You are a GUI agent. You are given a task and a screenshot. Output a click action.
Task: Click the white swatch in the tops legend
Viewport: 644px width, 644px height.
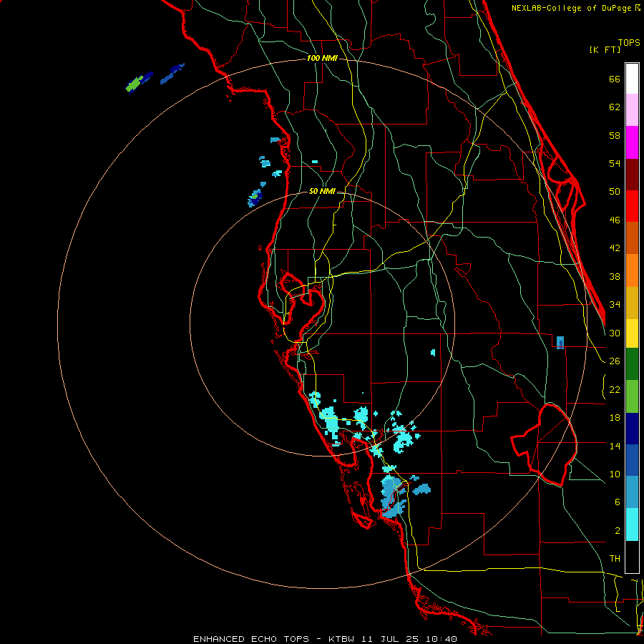(x=632, y=79)
